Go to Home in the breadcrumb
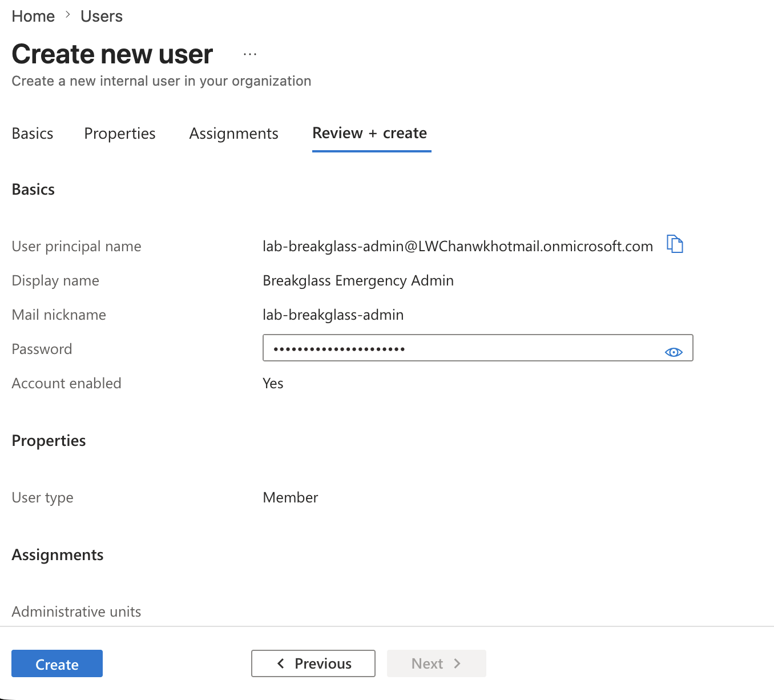 pos(33,16)
